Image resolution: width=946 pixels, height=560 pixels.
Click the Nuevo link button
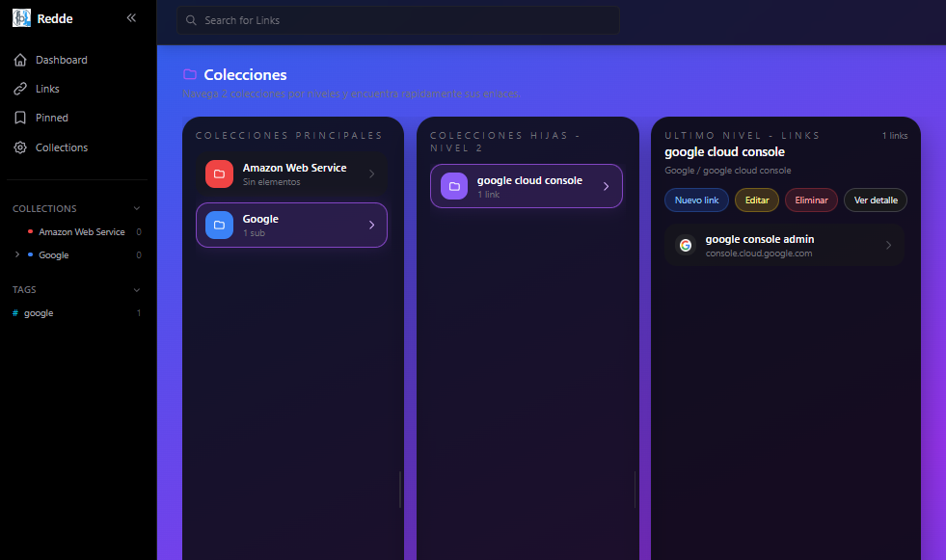pos(696,200)
